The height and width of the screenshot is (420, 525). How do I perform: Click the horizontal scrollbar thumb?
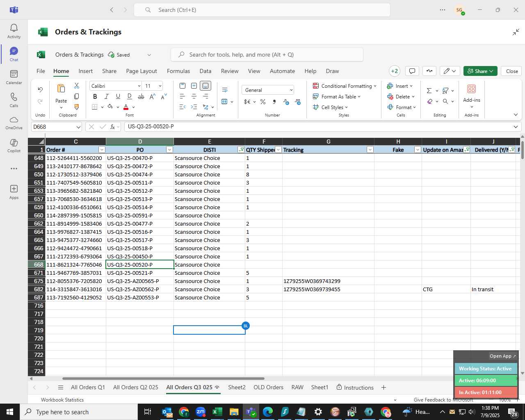[163, 379]
